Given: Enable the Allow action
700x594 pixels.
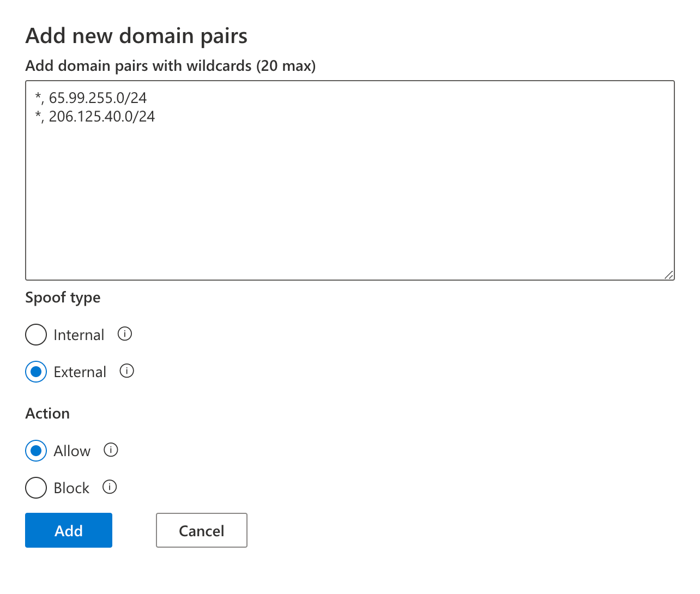Looking at the screenshot, I should [x=35, y=451].
